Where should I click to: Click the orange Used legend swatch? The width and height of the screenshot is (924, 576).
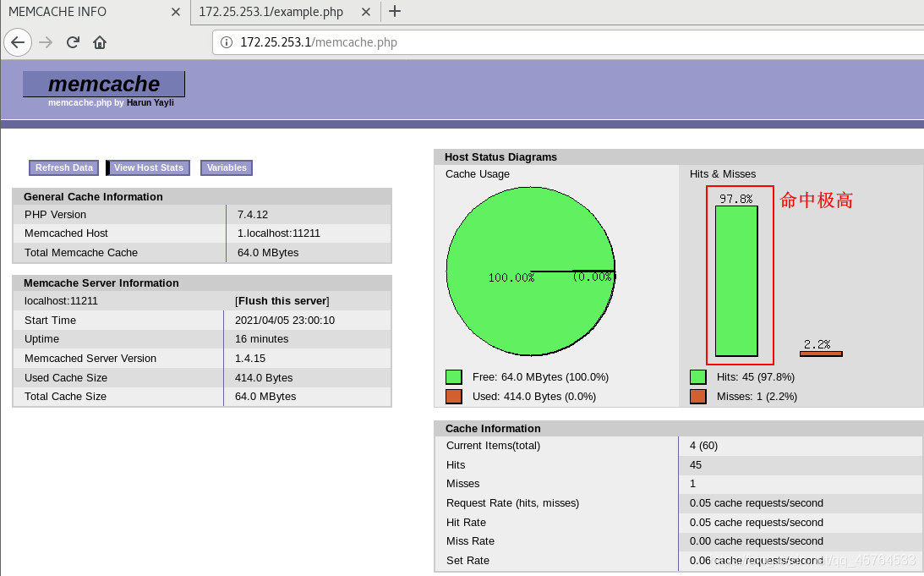[x=454, y=396]
